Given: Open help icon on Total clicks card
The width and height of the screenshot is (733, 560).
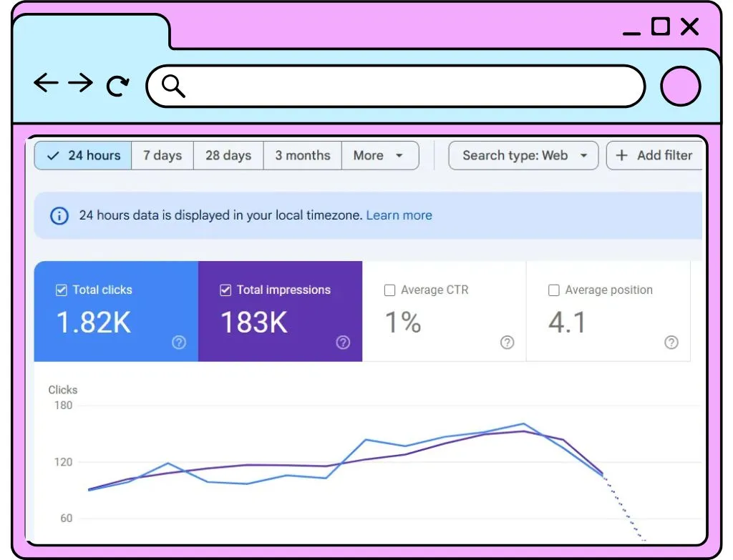Looking at the screenshot, I should pos(178,343).
